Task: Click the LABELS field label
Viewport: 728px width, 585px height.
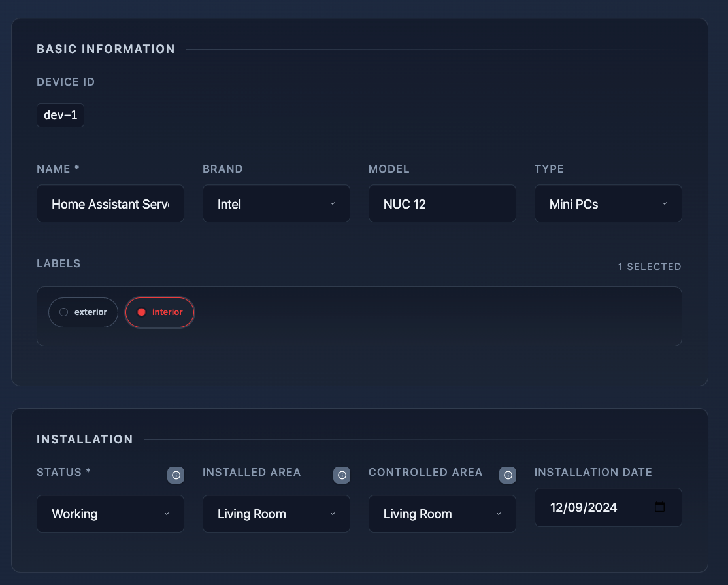Action: 59,263
